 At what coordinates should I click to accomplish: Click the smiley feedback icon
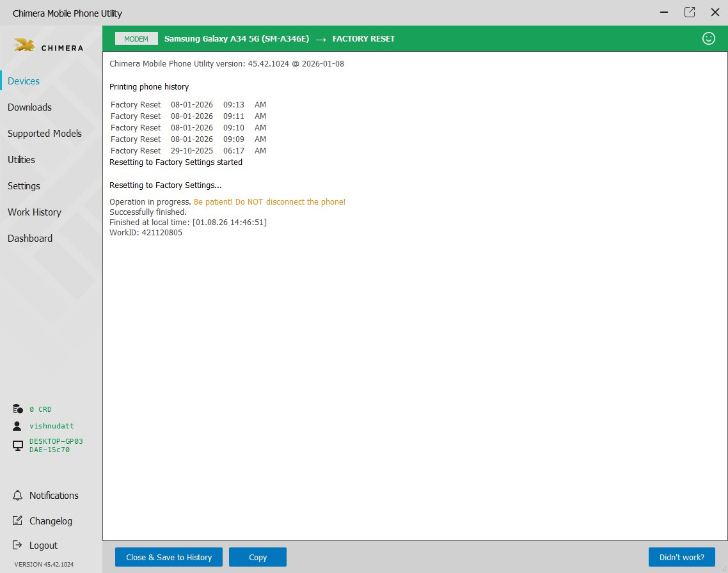(709, 38)
